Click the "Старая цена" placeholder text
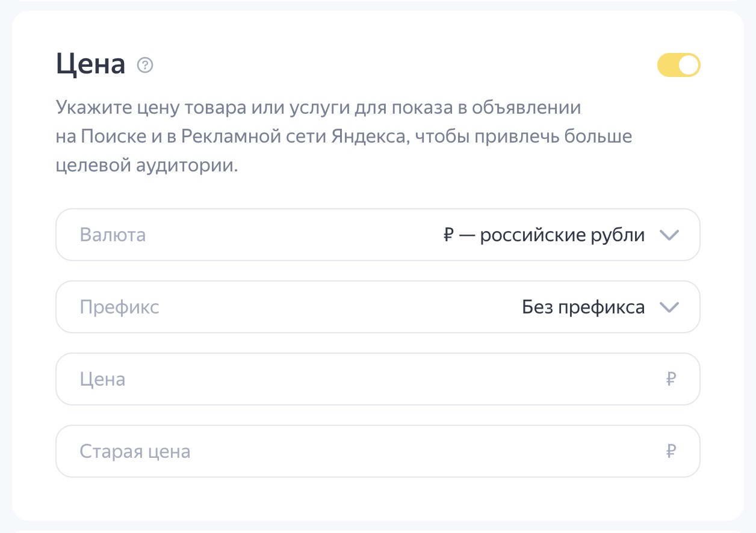Viewport: 756px width, 533px height. (135, 451)
